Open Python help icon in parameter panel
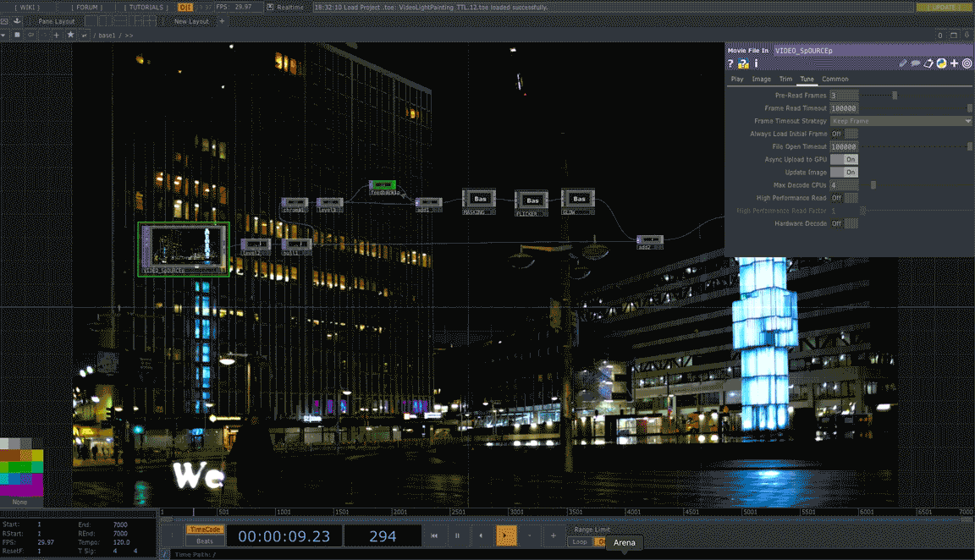 pos(743,63)
